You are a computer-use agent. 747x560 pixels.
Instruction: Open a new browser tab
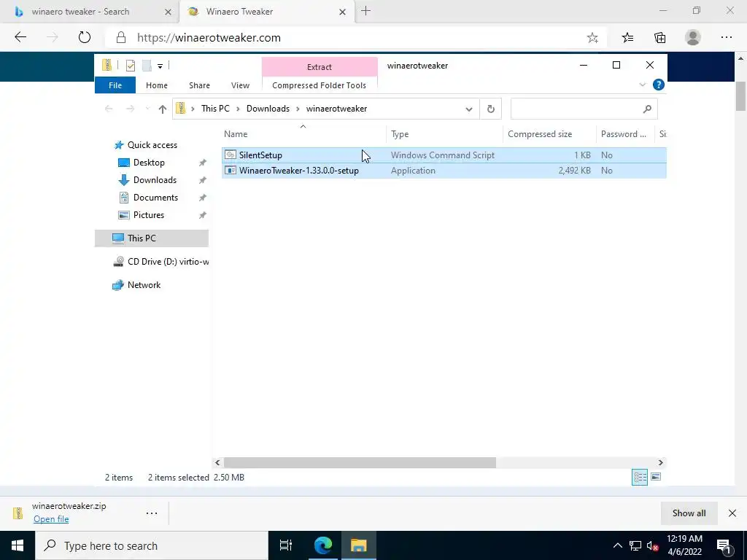pos(365,11)
